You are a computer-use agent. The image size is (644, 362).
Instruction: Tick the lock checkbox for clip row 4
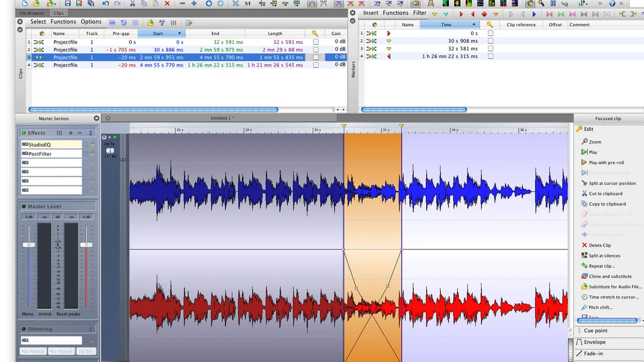click(316, 65)
